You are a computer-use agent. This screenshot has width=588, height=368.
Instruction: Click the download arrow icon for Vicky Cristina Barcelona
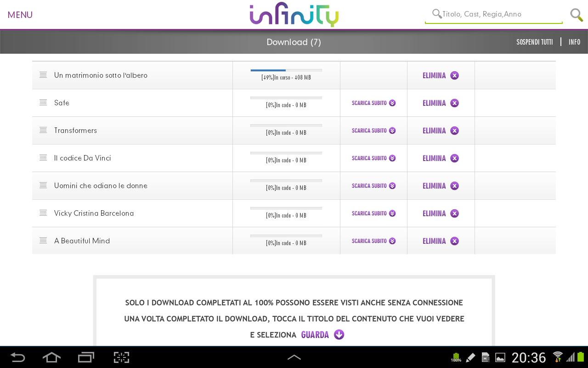[x=392, y=213]
